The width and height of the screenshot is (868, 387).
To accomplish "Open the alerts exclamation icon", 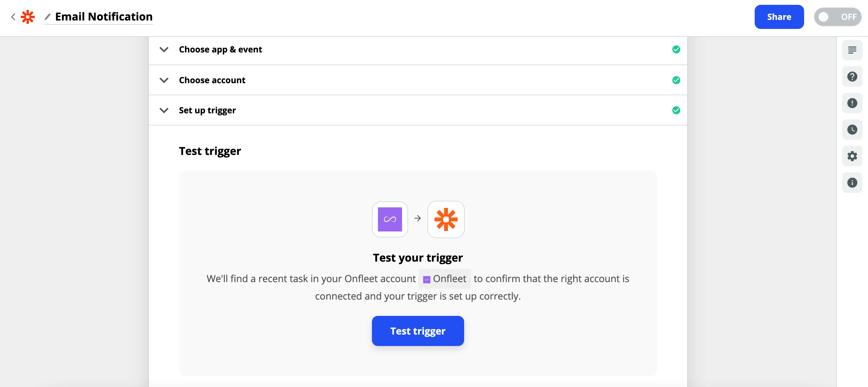I will [x=852, y=103].
